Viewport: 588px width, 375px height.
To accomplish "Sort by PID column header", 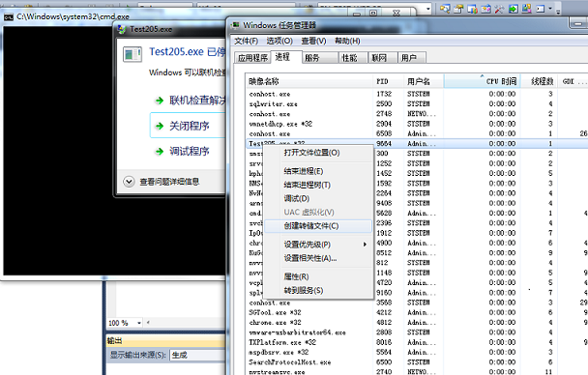I will [x=390, y=81].
